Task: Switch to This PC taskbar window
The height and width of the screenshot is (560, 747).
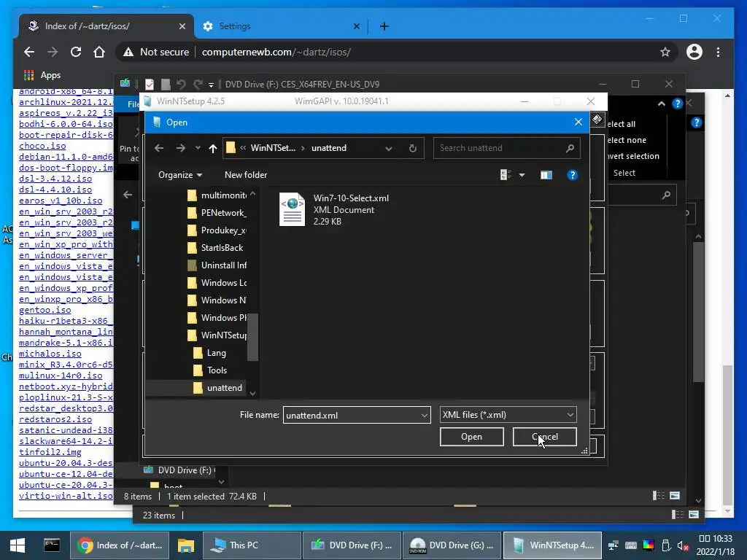Action: pos(252,545)
